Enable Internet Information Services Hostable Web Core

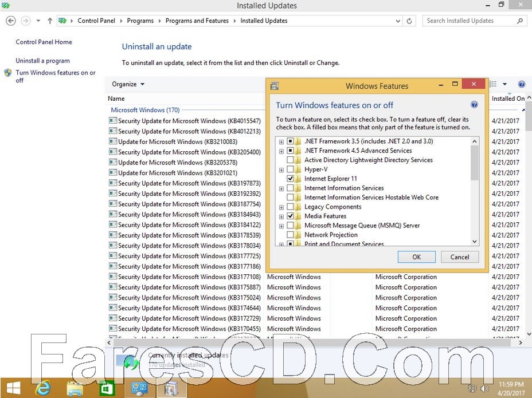[290, 198]
